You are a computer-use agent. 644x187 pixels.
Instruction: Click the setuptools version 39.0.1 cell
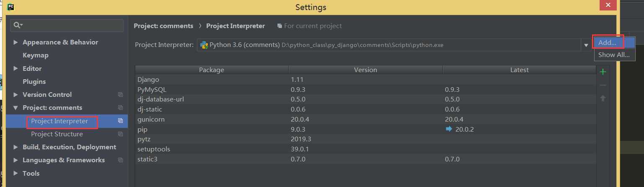coord(365,149)
